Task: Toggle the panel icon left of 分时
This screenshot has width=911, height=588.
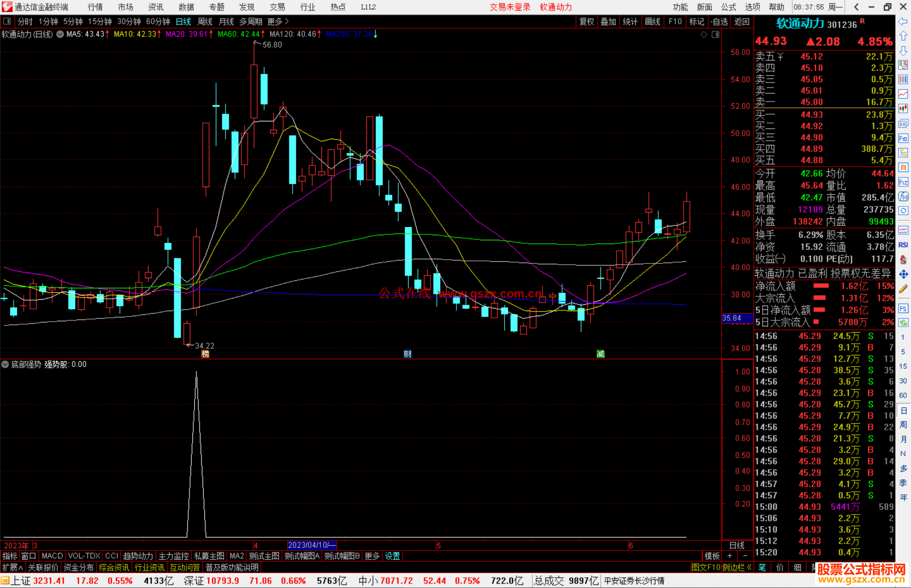Action: pyautogui.click(x=7, y=21)
